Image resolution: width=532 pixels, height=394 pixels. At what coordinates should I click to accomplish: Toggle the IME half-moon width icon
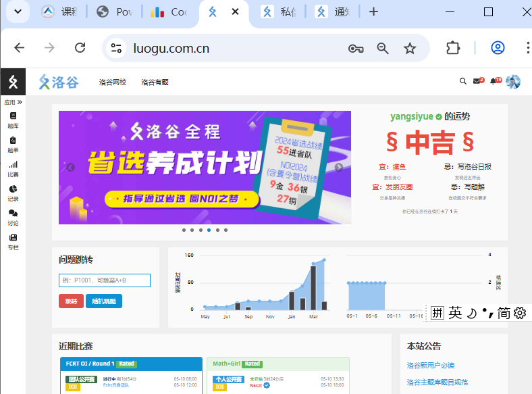tap(473, 313)
